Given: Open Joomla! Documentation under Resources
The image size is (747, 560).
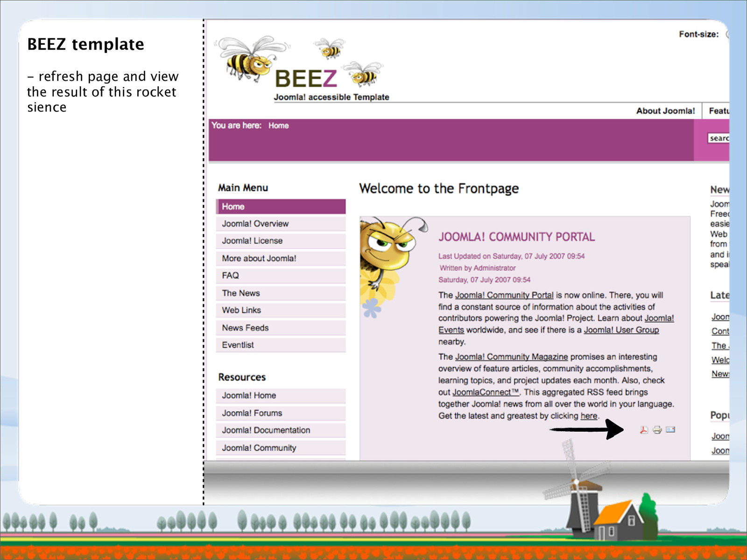Looking at the screenshot, I should point(281,430).
